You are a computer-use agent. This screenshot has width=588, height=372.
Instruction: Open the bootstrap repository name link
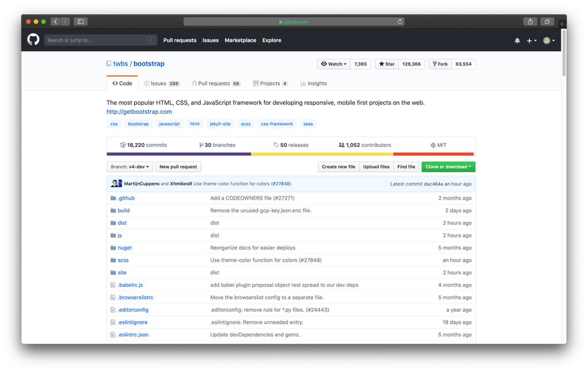[x=149, y=64]
